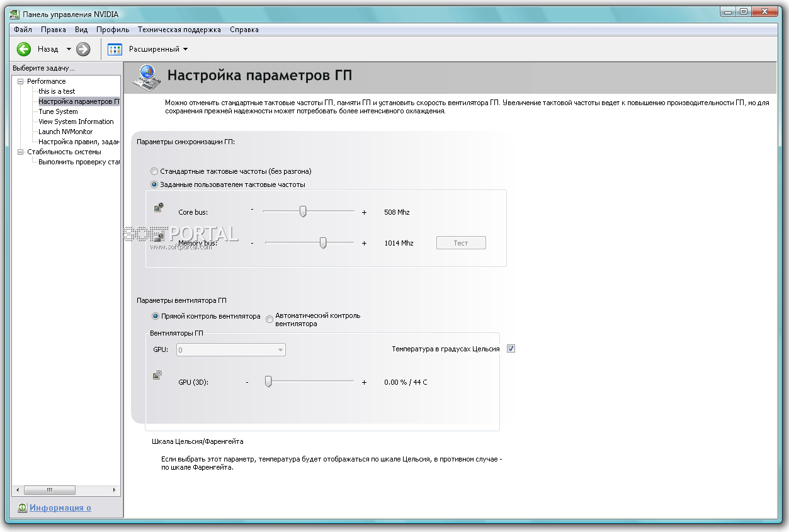Select 'this is a test' tree item

pos(57,91)
